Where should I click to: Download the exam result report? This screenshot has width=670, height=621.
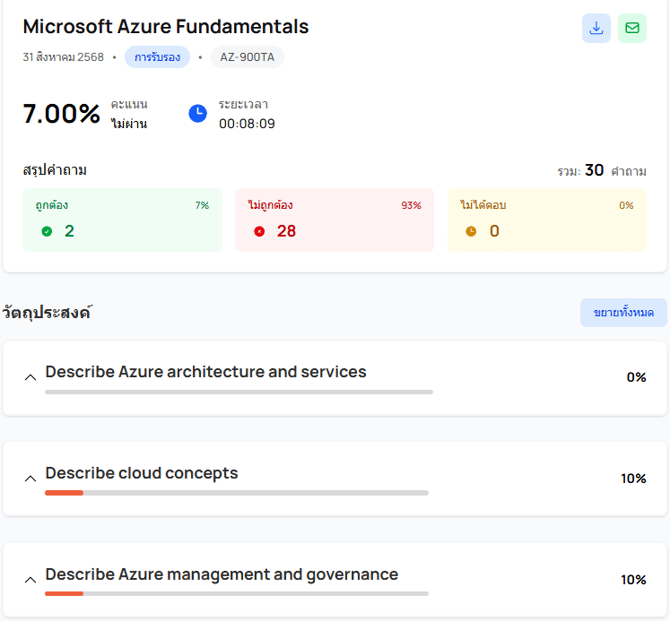coord(596,28)
